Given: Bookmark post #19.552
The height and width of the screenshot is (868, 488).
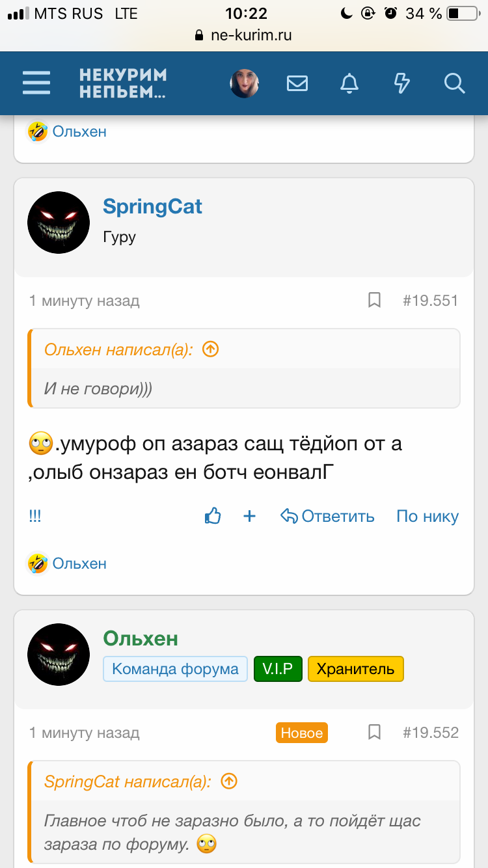Looking at the screenshot, I should coord(375,733).
